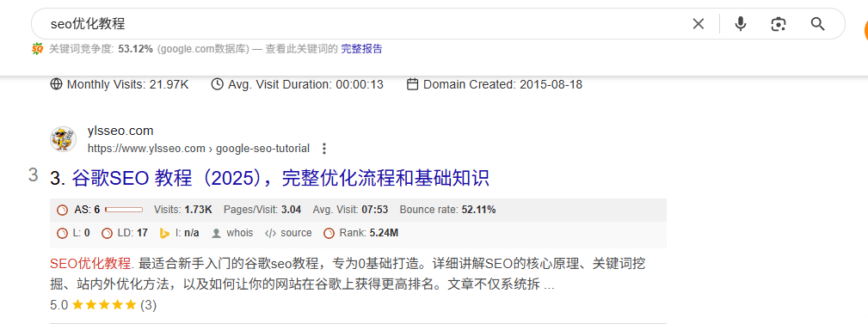Image resolution: width=868 pixels, height=324 pixels.
Task: Click the ylsseo.com site name
Action: pyautogui.click(x=120, y=131)
